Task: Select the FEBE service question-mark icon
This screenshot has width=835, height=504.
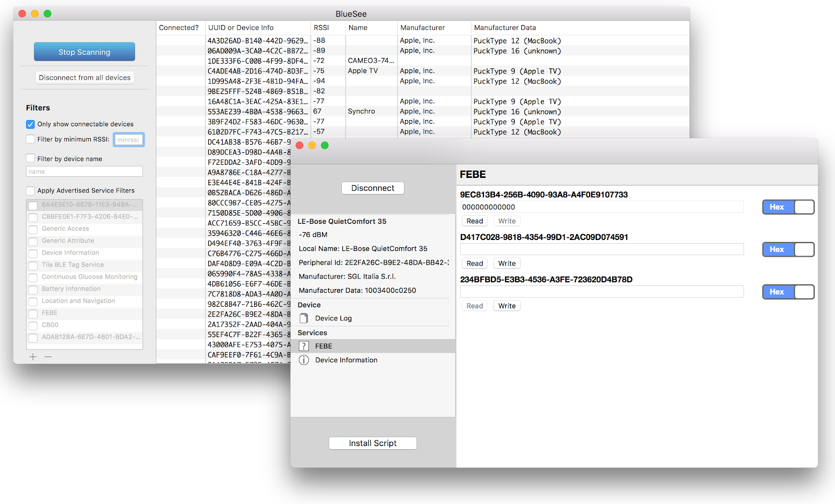Action: [304, 346]
